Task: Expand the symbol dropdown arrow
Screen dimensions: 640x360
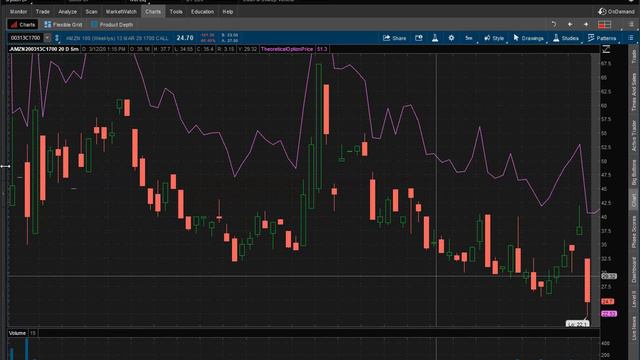Action: 47,38
